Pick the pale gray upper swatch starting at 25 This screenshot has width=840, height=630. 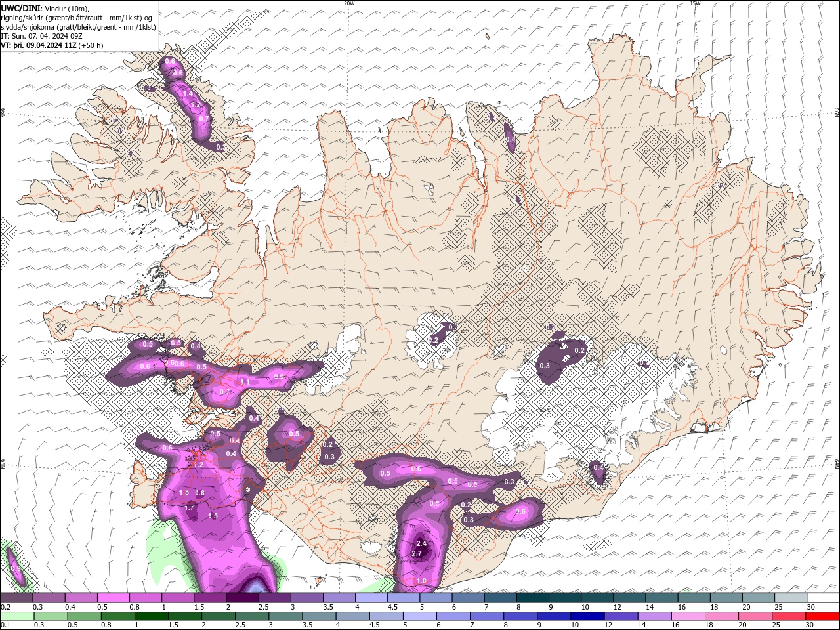[791, 598]
